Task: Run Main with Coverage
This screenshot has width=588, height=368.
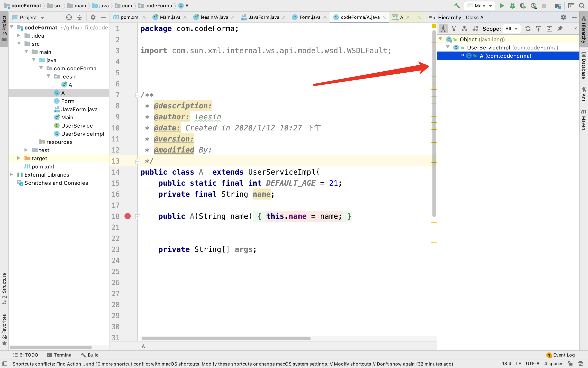Action: tap(523, 6)
